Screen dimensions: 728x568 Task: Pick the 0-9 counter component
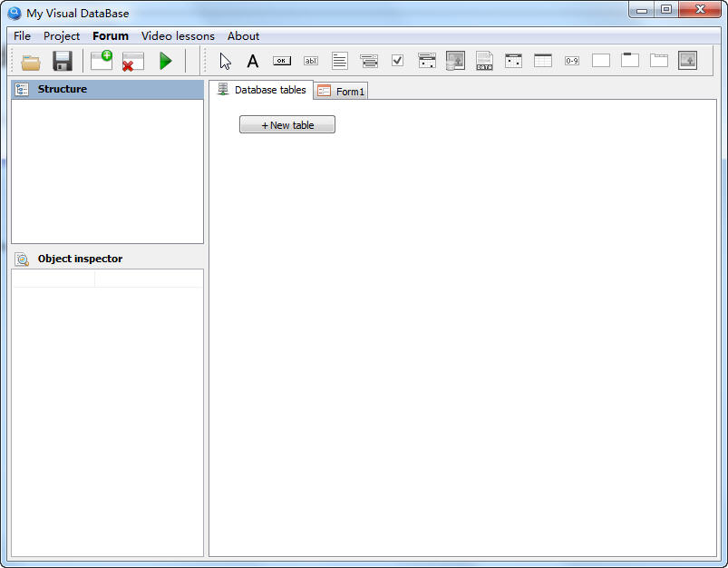[x=572, y=61]
